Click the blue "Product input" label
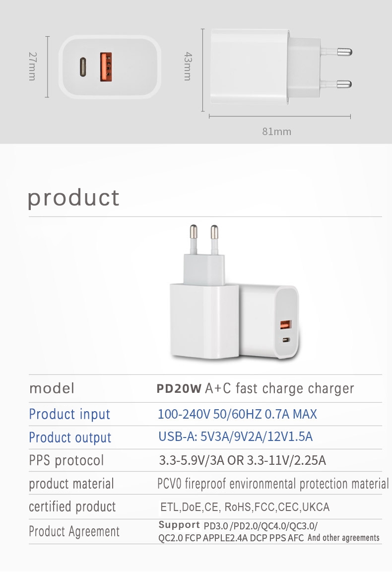392x585 pixels. click(69, 414)
